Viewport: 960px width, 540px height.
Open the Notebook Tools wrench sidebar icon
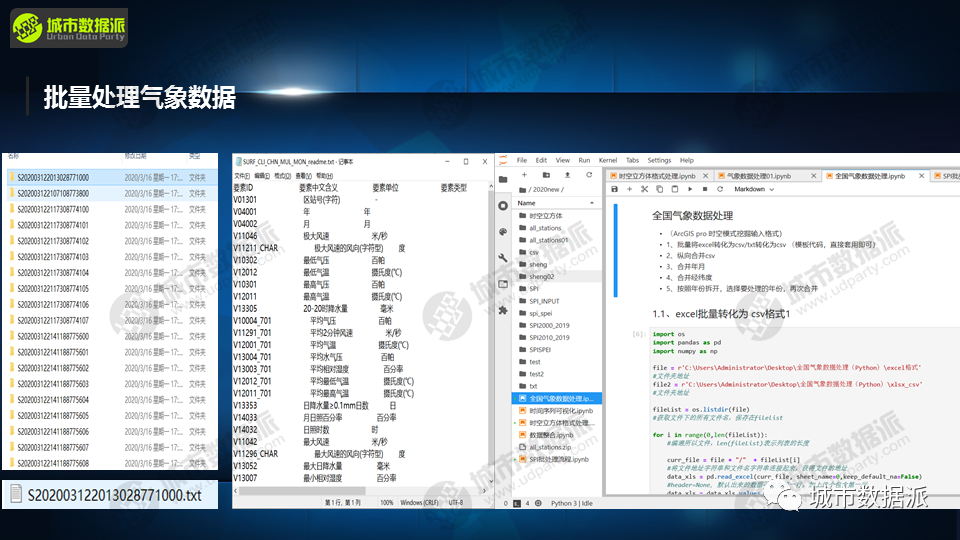click(x=503, y=258)
